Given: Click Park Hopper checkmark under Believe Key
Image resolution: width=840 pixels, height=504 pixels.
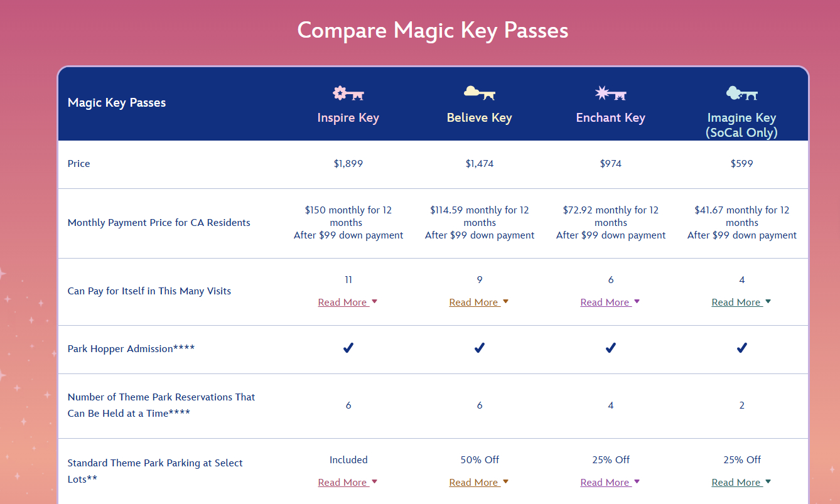Looking at the screenshot, I should coord(480,348).
